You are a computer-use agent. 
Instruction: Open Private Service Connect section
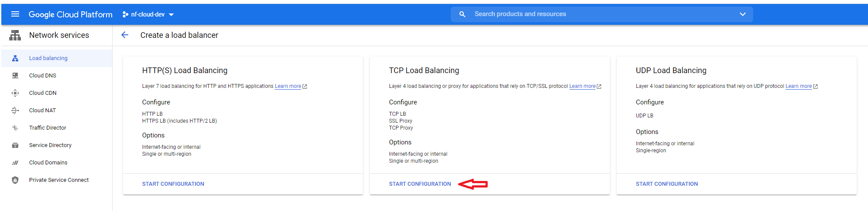pos(59,180)
